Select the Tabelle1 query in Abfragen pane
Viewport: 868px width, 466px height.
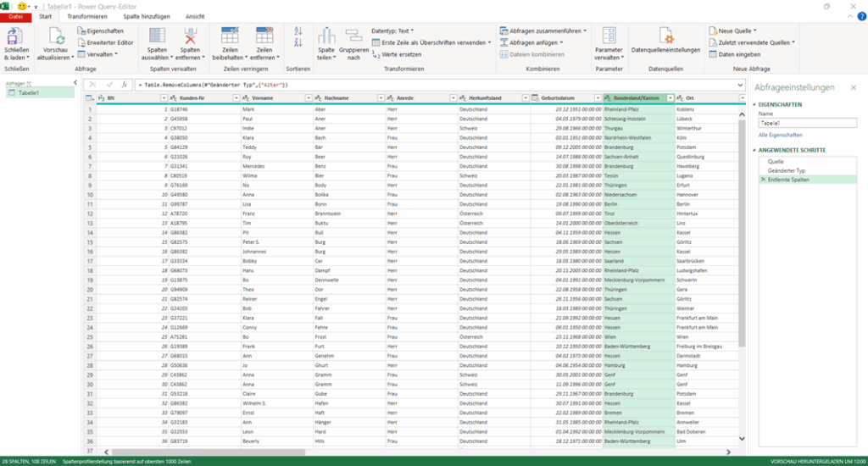click(29, 92)
